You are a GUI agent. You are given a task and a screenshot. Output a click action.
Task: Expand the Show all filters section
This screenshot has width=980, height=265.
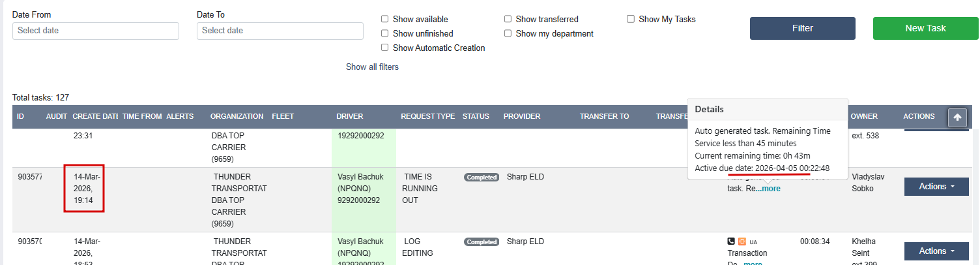pos(372,67)
